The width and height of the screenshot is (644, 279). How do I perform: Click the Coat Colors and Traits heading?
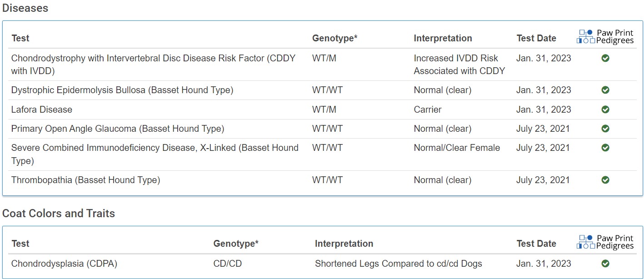(59, 213)
